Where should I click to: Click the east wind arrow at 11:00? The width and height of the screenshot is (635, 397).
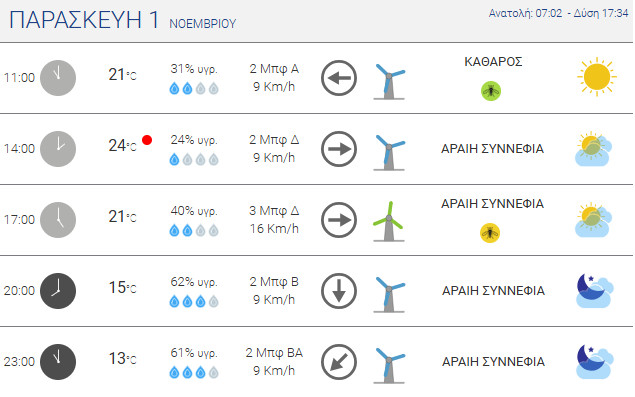[339, 78]
